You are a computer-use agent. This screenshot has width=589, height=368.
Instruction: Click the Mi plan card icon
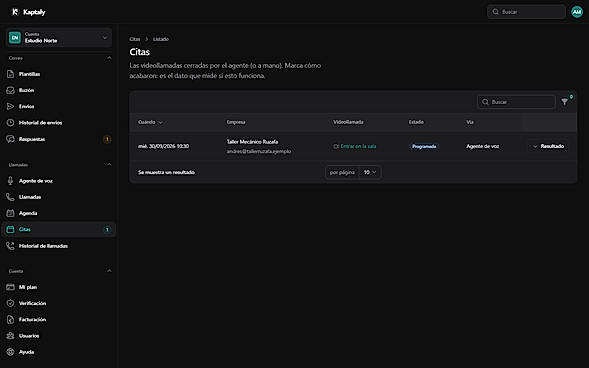(x=11, y=287)
